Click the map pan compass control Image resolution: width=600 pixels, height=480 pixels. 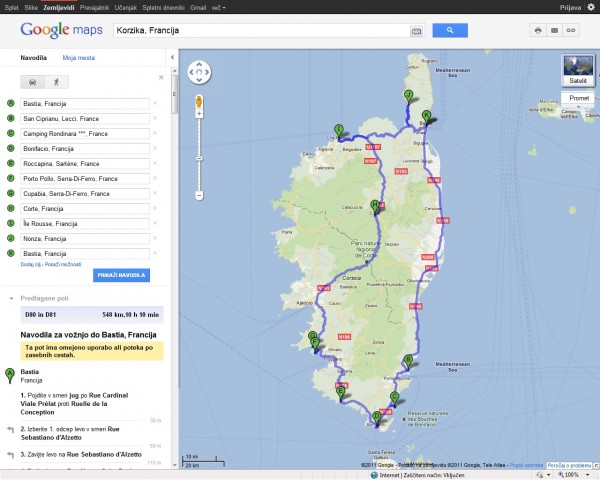pos(199,72)
